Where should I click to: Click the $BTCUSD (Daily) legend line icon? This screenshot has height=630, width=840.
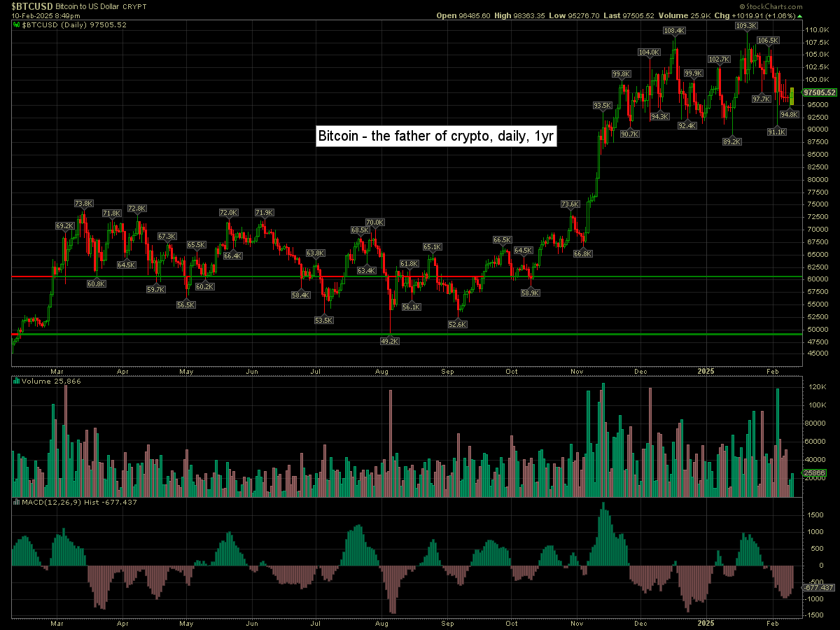click(x=17, y=24)
